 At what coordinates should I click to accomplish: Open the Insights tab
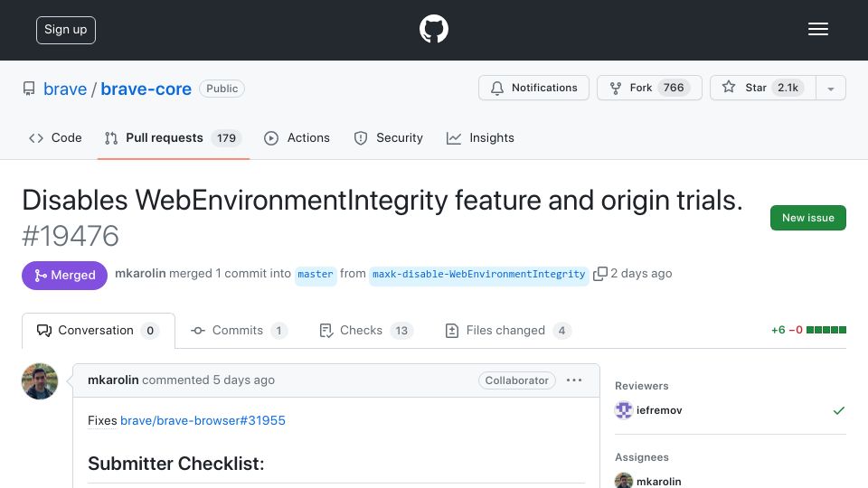[480, 137]
